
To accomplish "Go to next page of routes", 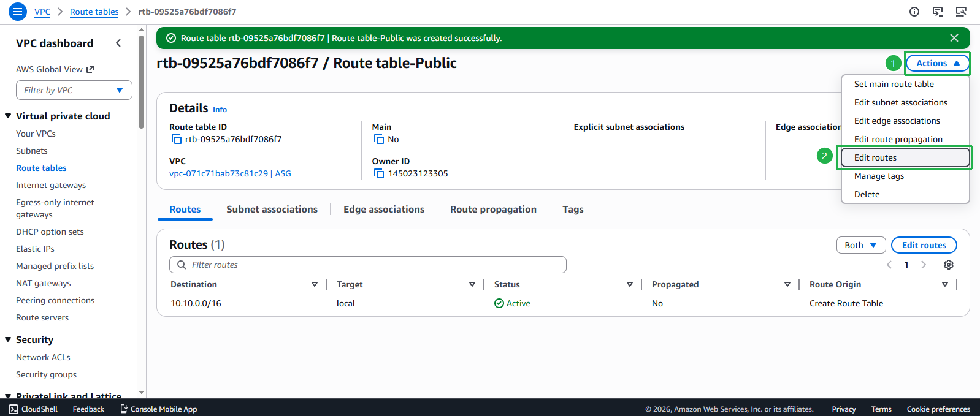I will click(924, 265).
